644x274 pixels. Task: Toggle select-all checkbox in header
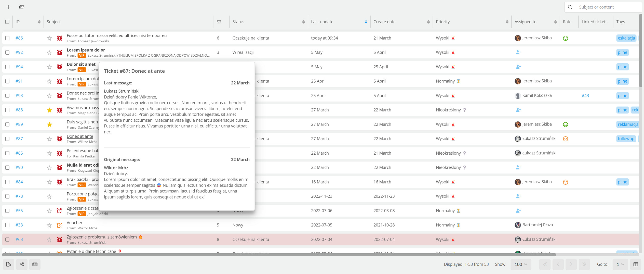pos(7,22)
